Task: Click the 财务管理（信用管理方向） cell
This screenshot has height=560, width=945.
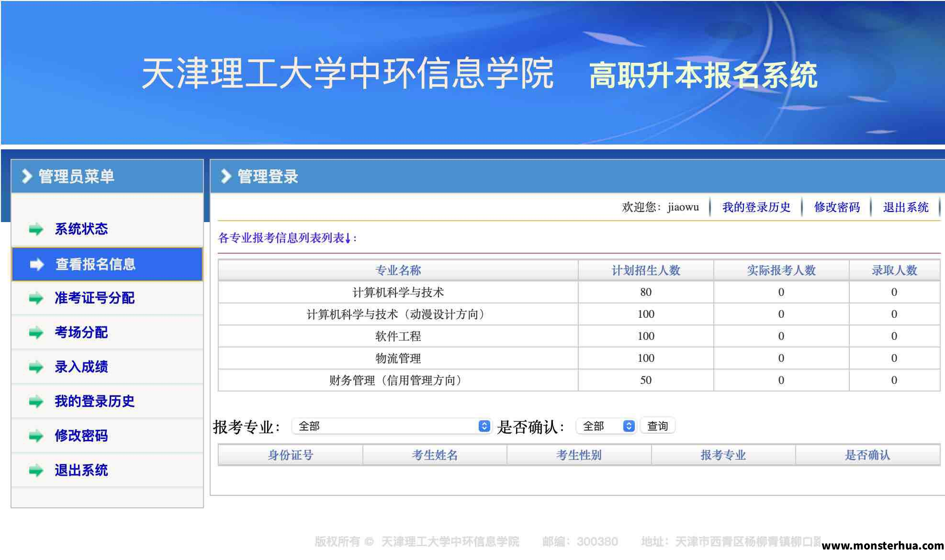Action: tap(398, 381)
